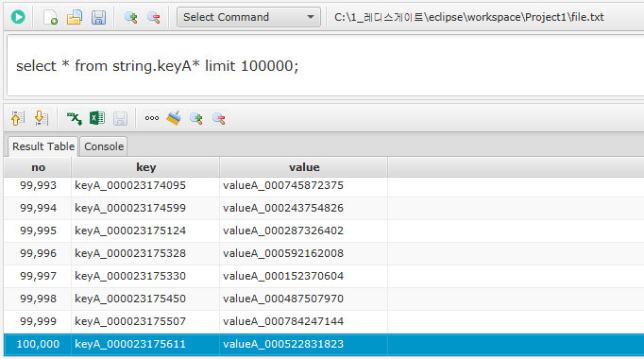Save the file with the top toolbar floppy disk icon
Screen dimensions: 644x359
coord(98,17)
